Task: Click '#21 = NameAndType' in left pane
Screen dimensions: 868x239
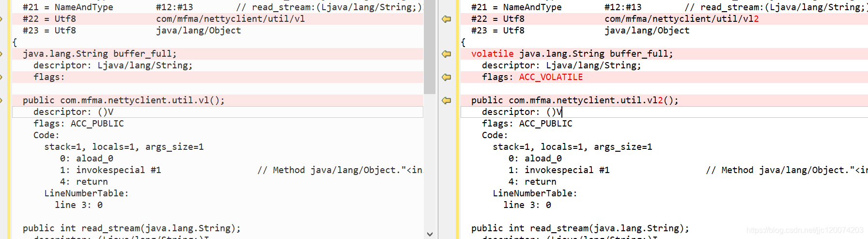Action: tap(68, 7)
